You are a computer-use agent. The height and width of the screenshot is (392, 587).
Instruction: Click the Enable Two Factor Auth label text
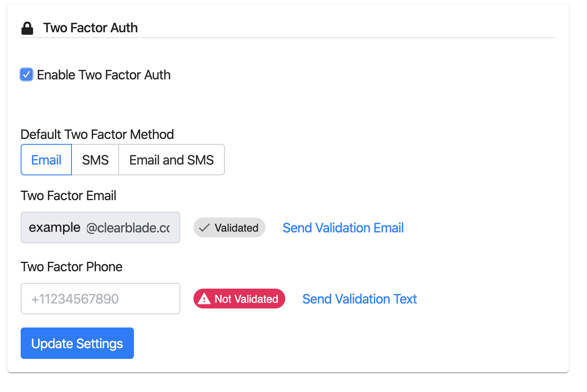tap(104, 75)
